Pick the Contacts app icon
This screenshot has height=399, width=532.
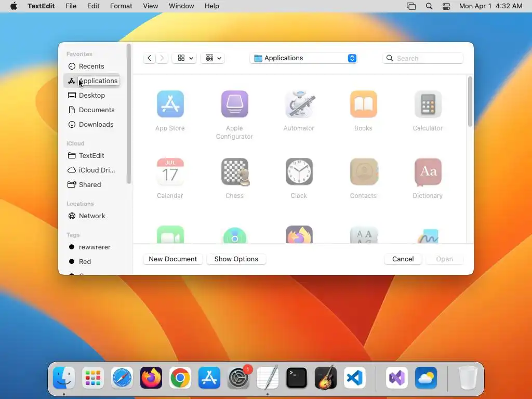coord(363,171)
